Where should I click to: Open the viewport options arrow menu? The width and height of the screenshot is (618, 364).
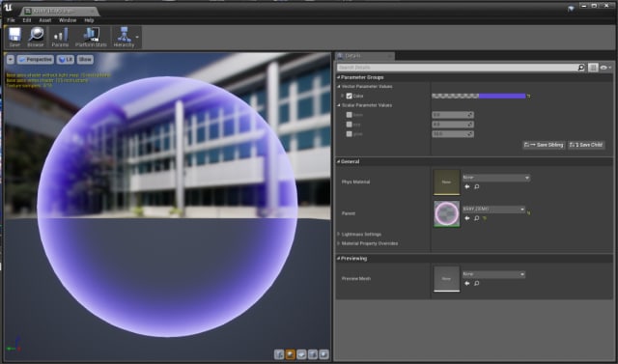coord(11,60)
